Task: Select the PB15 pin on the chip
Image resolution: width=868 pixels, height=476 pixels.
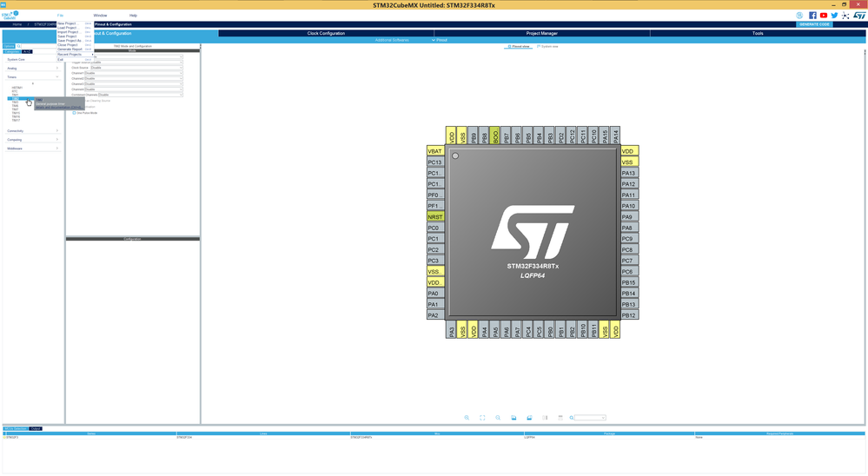Action: point(629,283)
